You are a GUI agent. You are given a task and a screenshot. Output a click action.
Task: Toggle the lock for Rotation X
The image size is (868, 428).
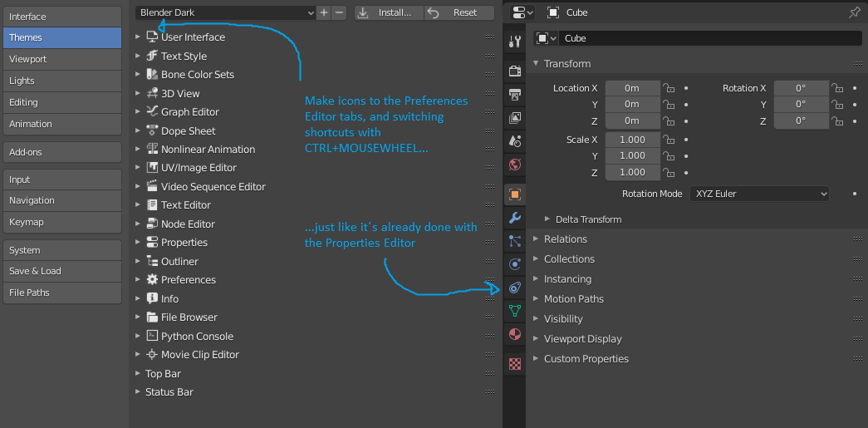tap(838, 88)
